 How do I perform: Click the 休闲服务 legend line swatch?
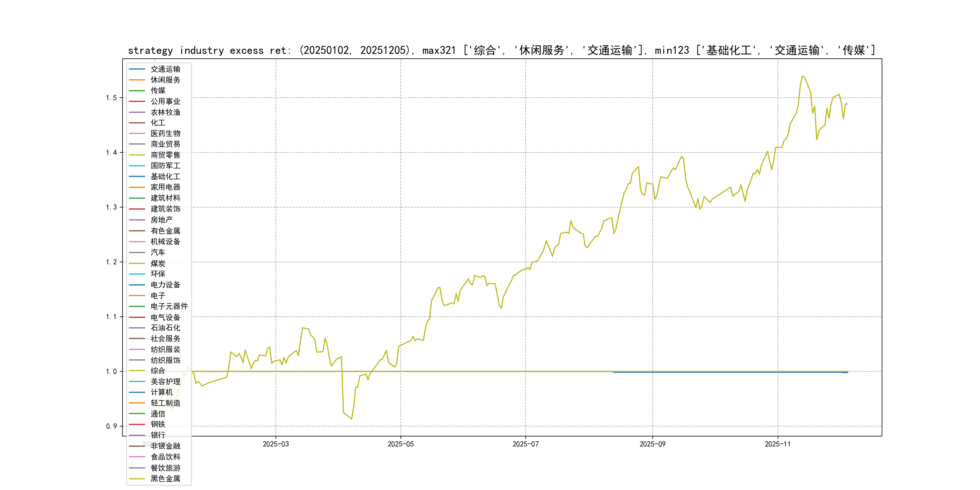click(137, 80)
